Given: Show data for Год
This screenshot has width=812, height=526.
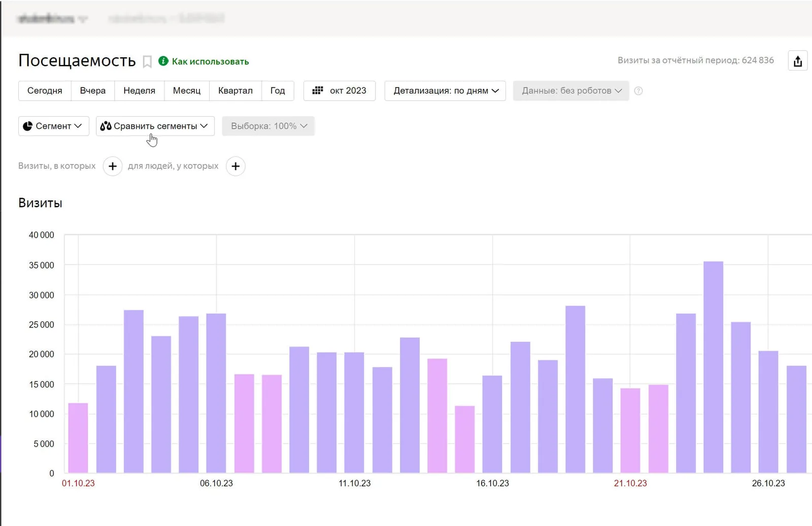Looking at the screenshot, I should tap(278, 91).
